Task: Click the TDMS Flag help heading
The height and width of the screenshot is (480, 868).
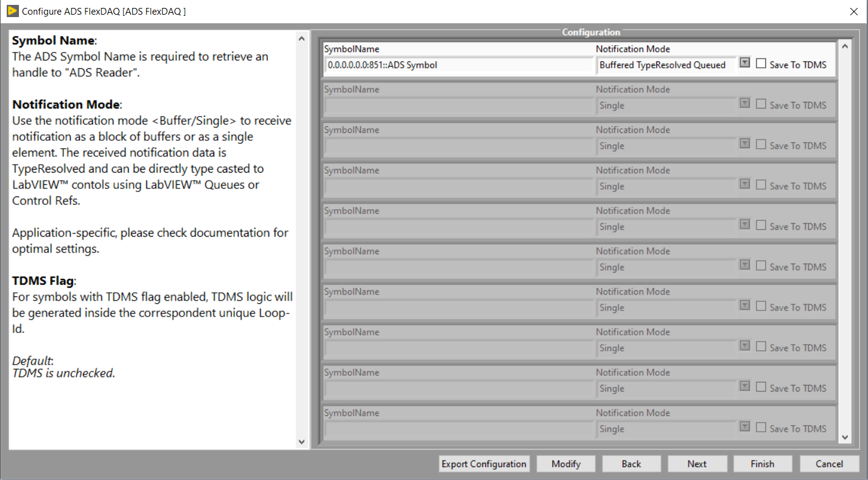Action: pyautogui.click(x=43, y=281)
